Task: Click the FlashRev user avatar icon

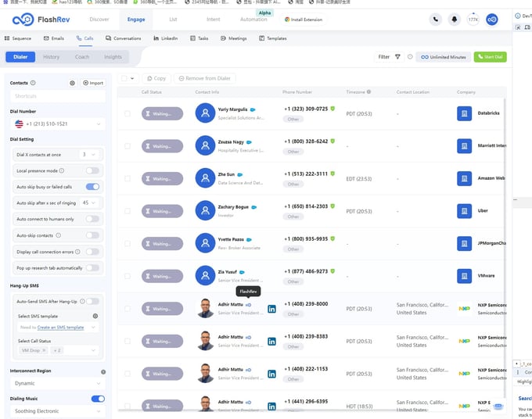Action: [x=492, y=20]
